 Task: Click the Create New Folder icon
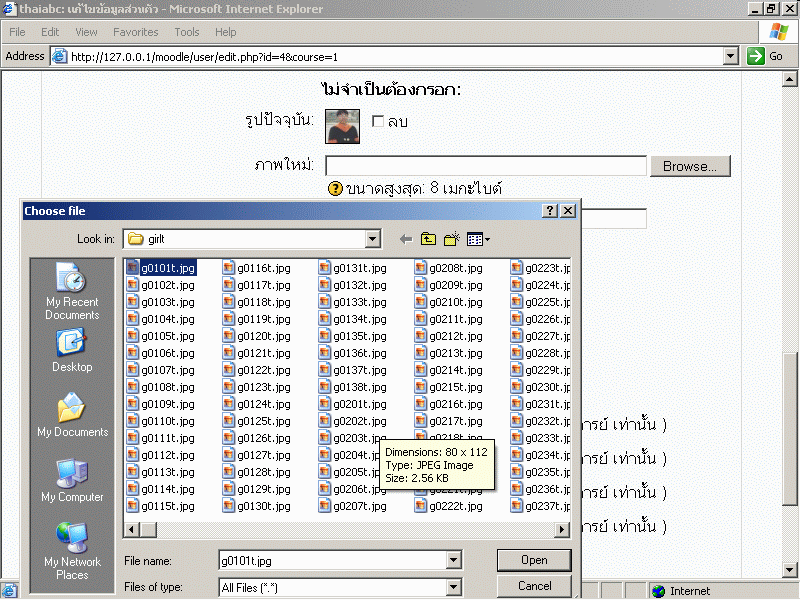[x=451, y=239]
